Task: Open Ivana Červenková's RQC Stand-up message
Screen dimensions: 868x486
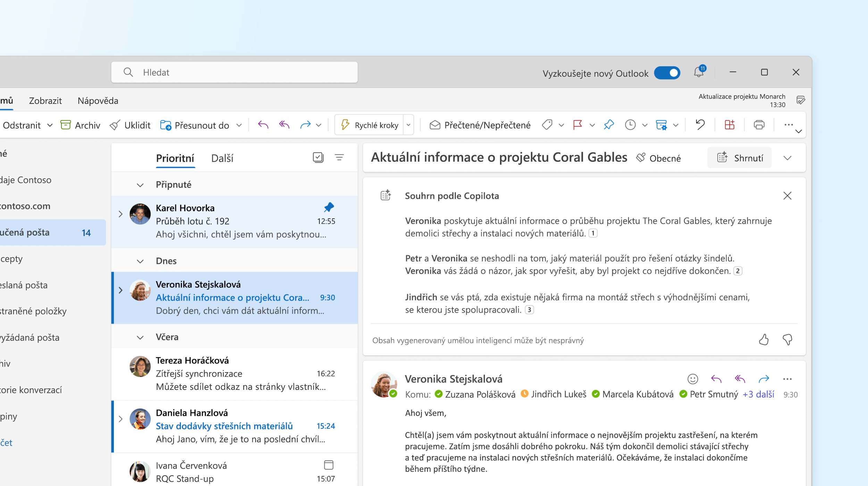Action: click(234, 470)
